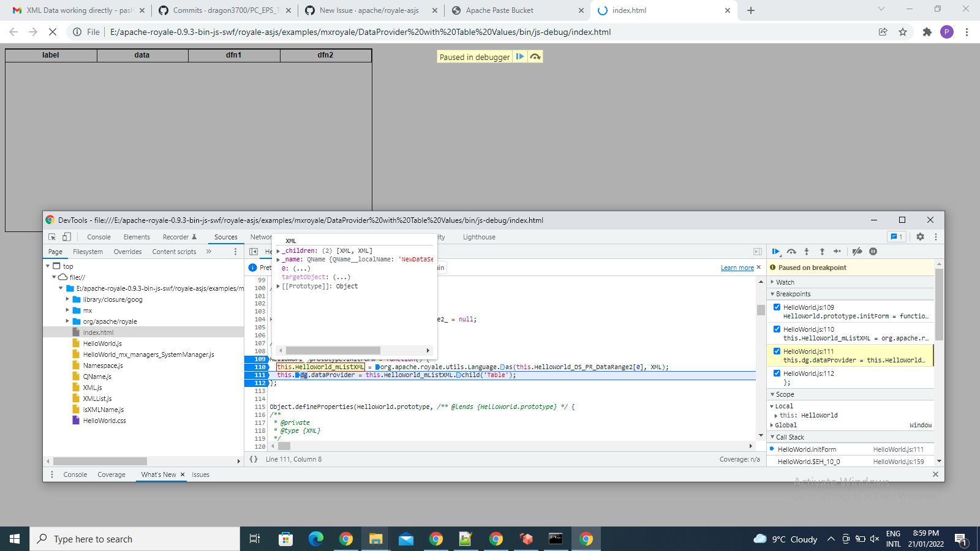Share this page icon in address bar

click(883, 32)
